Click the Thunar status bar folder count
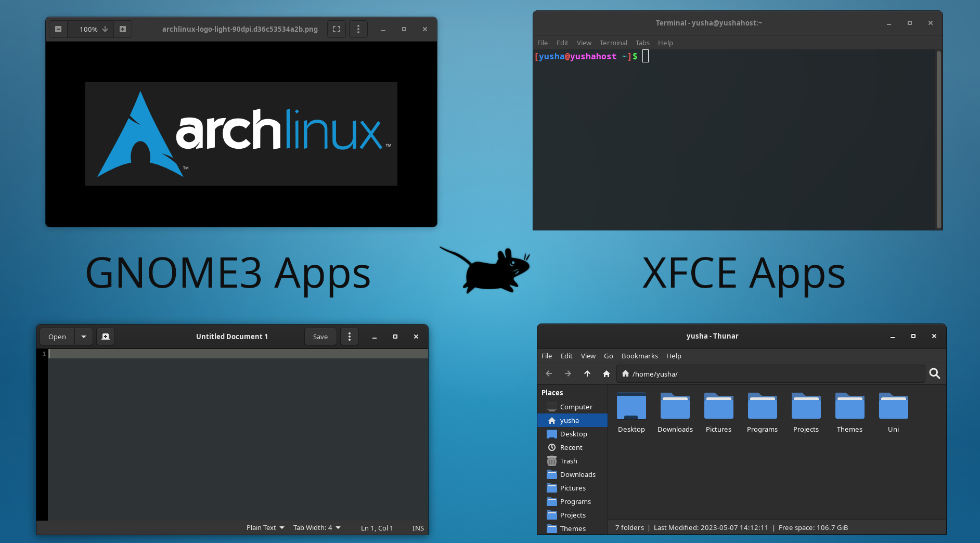The width and height of the screenshot is (980, 543). [629, 527]
